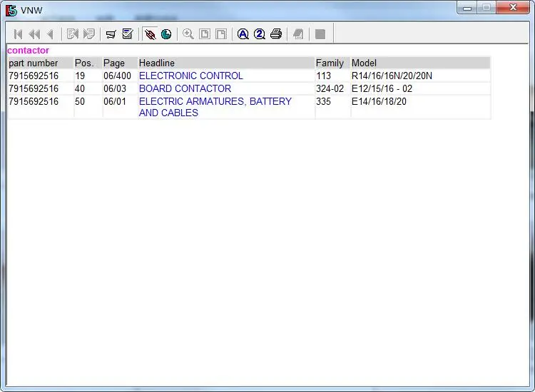Select part number 7915692516 in row 06/03
This screenshot has height=392, width=535.
click(34, 88)
